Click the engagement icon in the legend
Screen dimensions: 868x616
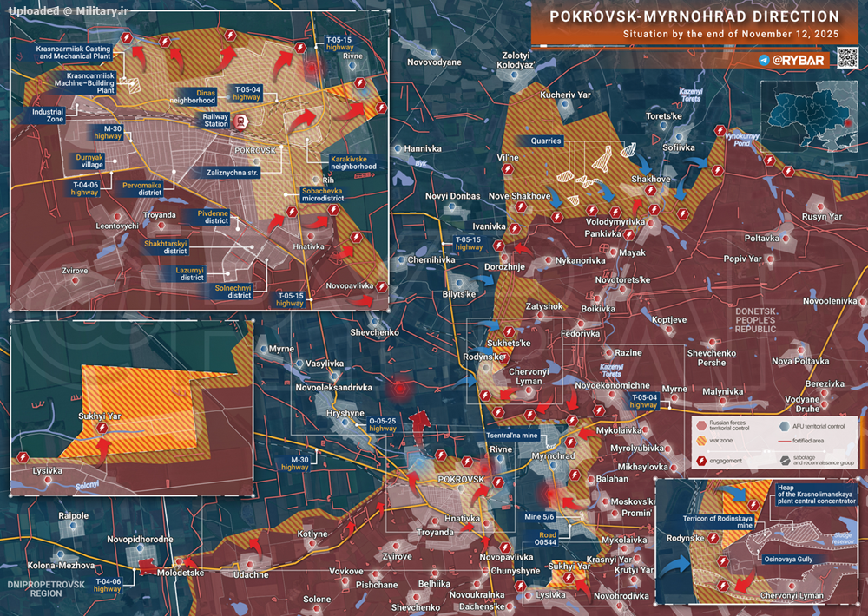click(x=700, y=461)
